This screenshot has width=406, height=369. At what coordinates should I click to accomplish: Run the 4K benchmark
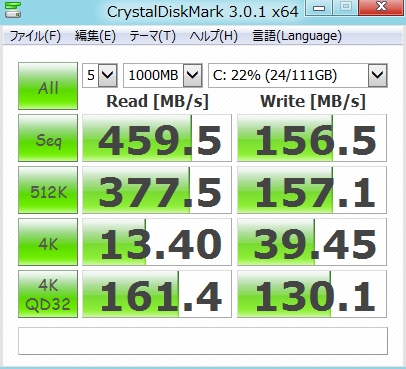coord(48,242)
